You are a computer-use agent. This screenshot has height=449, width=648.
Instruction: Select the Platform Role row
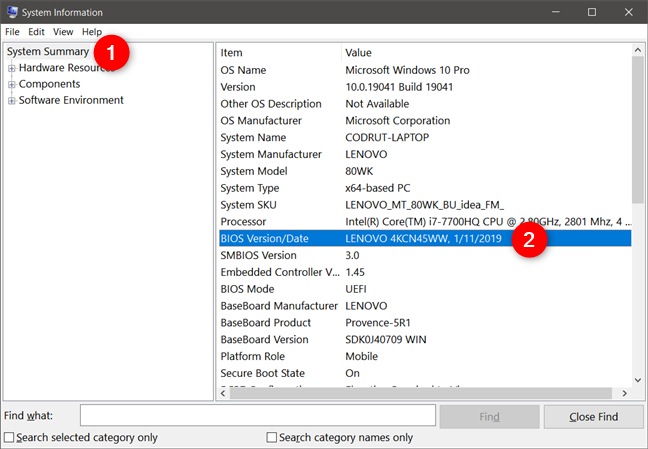tap(425, 356)
